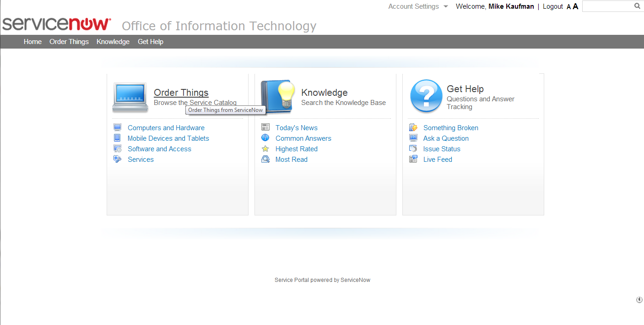Browse Computers and Hardware
This screenshot has width=644, height=325.
[166, 128]
